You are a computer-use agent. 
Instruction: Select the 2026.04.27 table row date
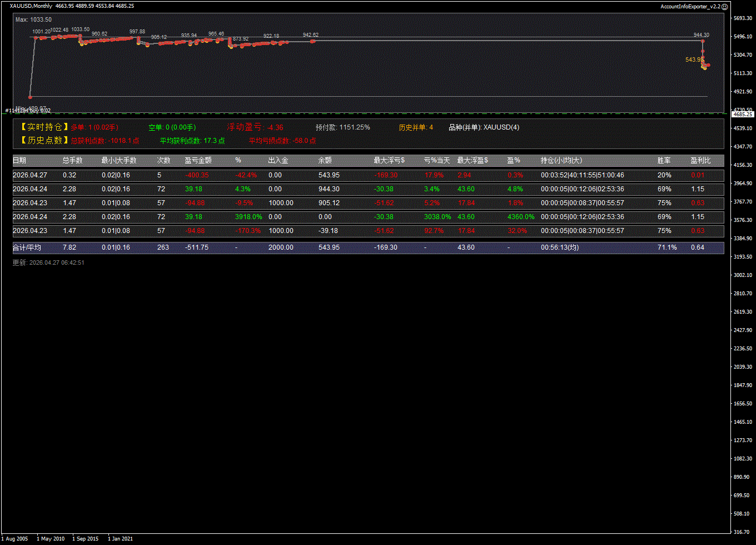click(x=30, y=175)
